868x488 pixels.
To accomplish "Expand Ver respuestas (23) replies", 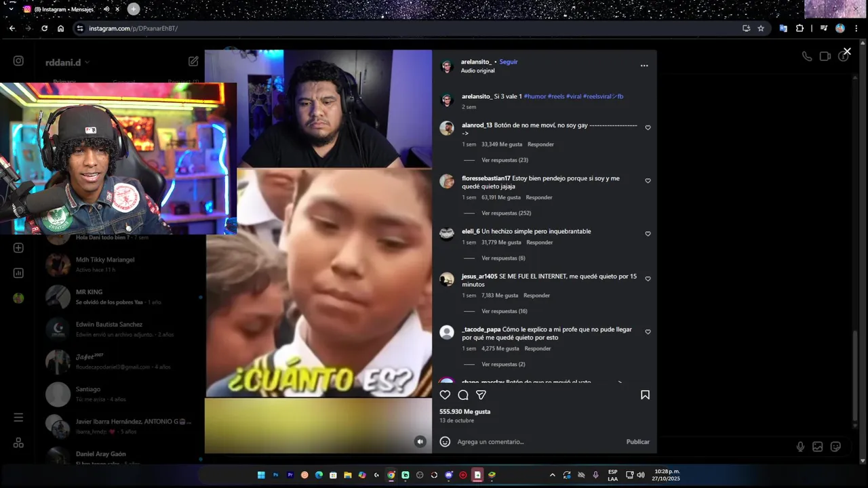I will 505,160.
